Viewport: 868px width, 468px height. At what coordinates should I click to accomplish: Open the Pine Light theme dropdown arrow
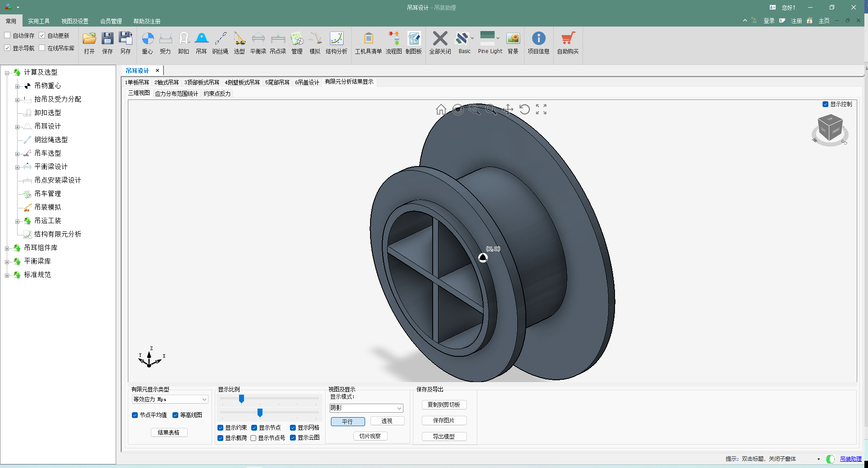pyautogui.click(x=498, y=38)
